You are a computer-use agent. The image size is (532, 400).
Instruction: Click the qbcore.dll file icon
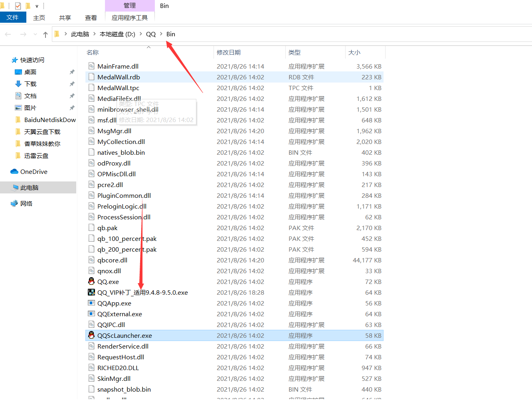(x=91, y=260)
